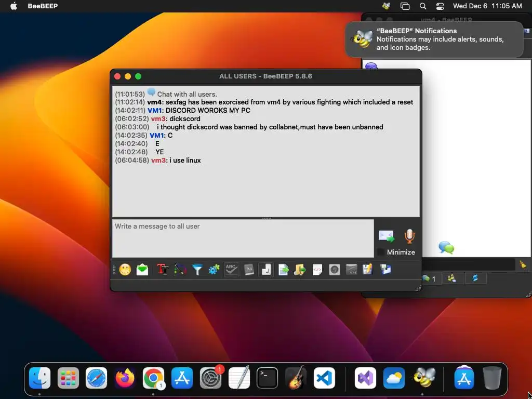Open Control Center in menu bar
Screen dimensions: 532x399
click(440, 6)
